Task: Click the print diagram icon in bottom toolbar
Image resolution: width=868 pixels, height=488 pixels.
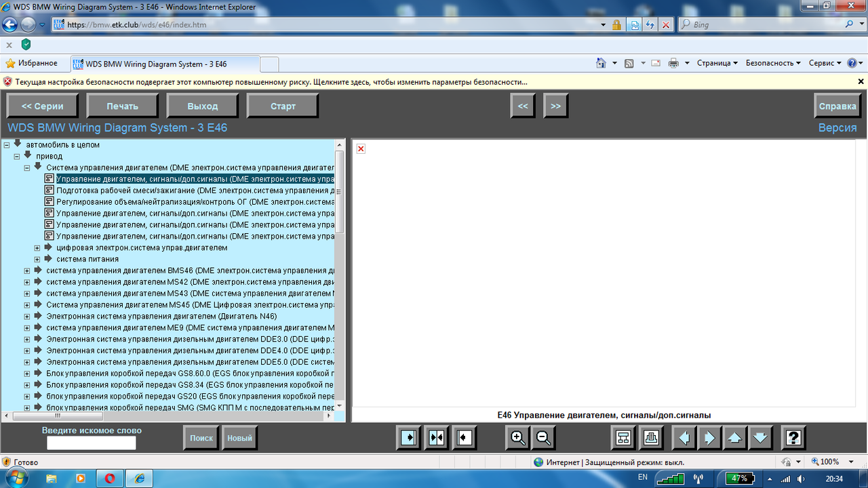Action: pyautogui.click(x=651, y=438)
